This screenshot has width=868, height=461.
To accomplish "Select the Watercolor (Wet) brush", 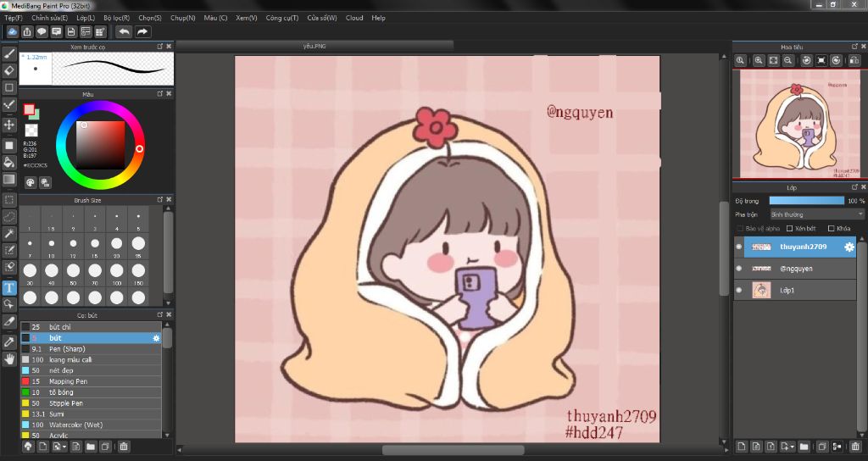I will click(91, 425).
